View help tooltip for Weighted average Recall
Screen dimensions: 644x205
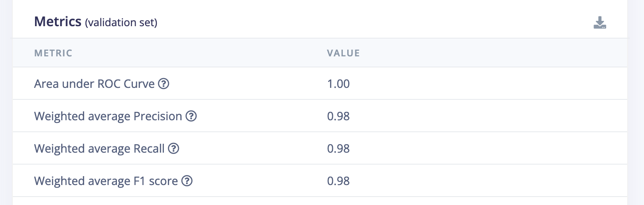click(x=174, y=149)
